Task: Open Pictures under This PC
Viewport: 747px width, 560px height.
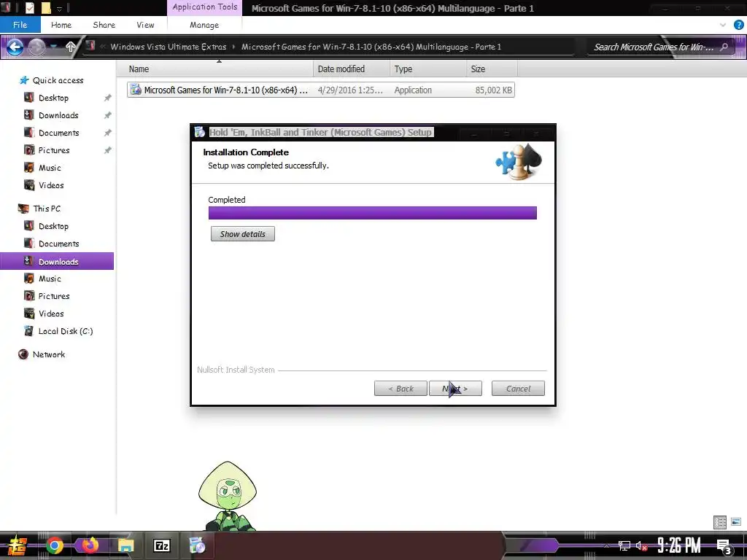Action: [54, 296]
